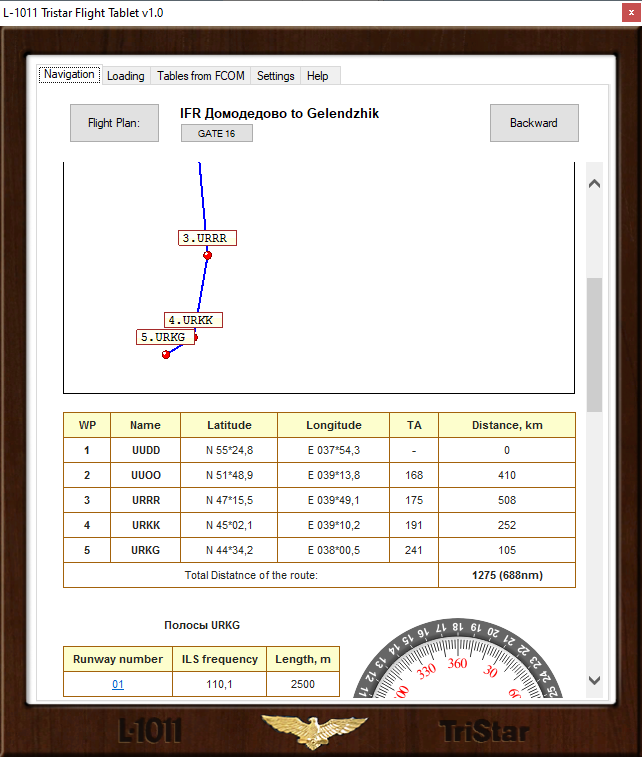
Task: Click the scroll up arrow
Action: click(x=595, y=183)
